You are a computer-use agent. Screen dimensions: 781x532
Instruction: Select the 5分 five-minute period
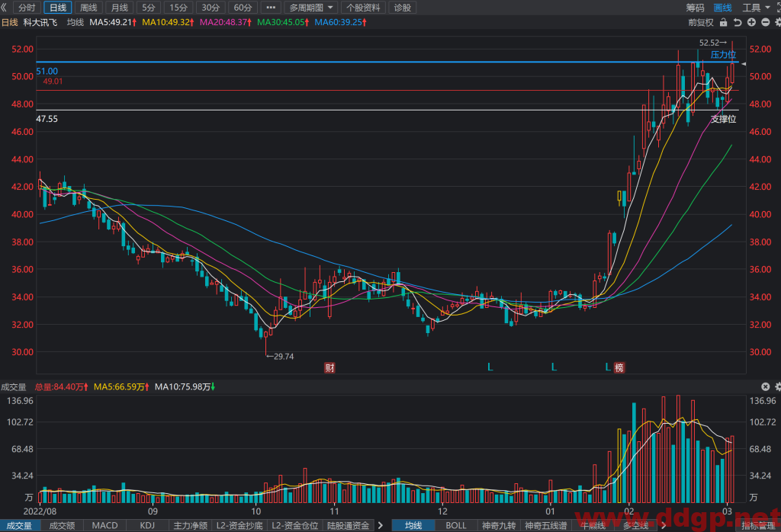(149, 8)
